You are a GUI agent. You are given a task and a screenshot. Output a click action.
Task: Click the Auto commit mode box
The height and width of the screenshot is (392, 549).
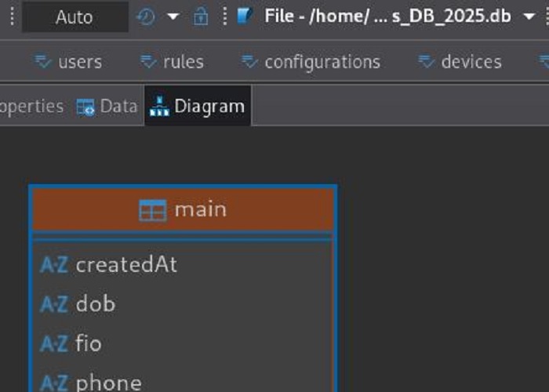click(74, 16)
